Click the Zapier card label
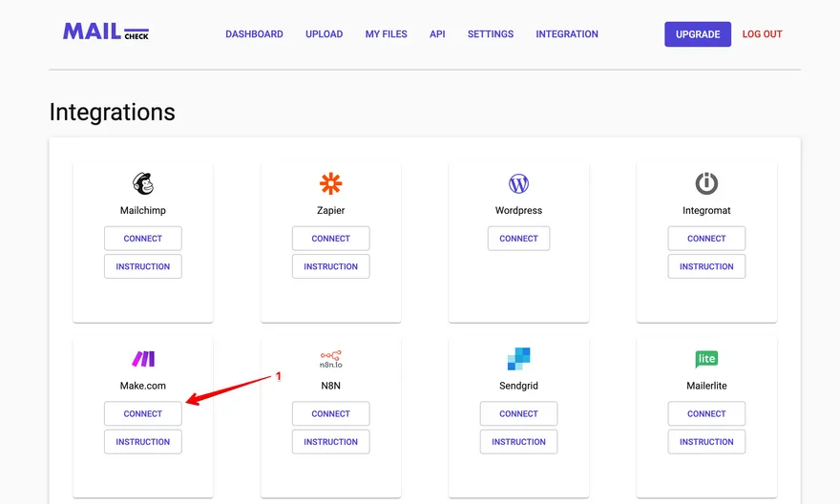Viewport: 840px width, 504px height. (x=330, y=211)
